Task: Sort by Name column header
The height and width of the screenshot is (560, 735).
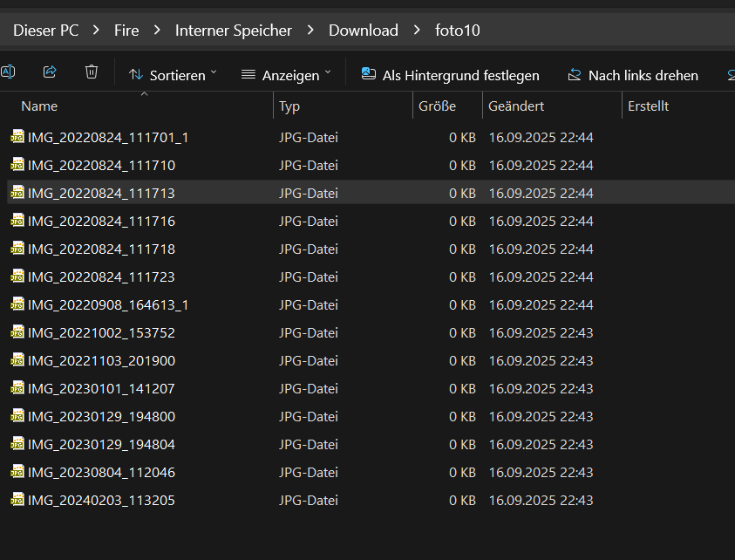Action: [39, 106]
